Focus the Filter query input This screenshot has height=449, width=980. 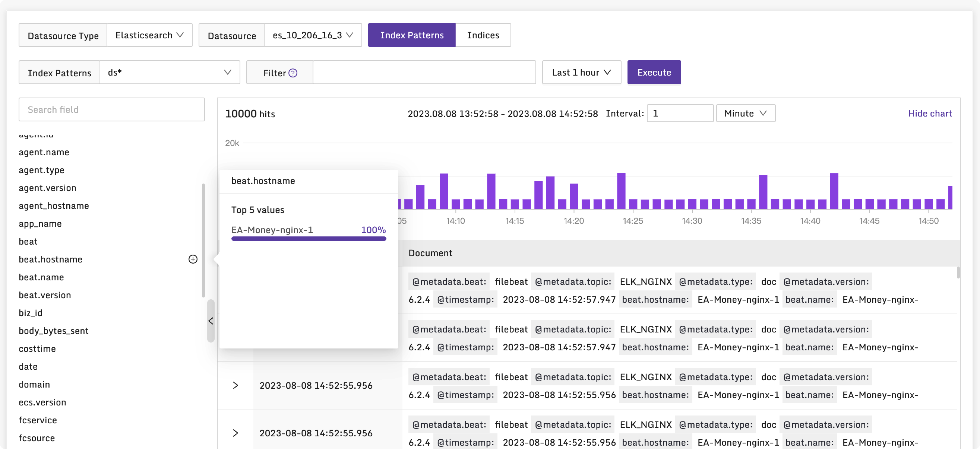(424, 72)
